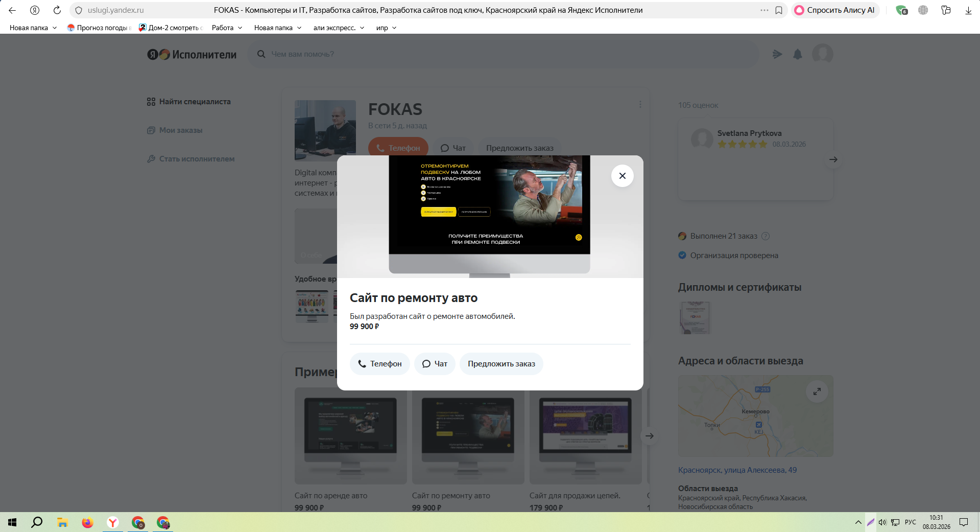The image size is (980, 532).
Task: Expand the али экспресс bookmark folder
Action: (339, 28)
